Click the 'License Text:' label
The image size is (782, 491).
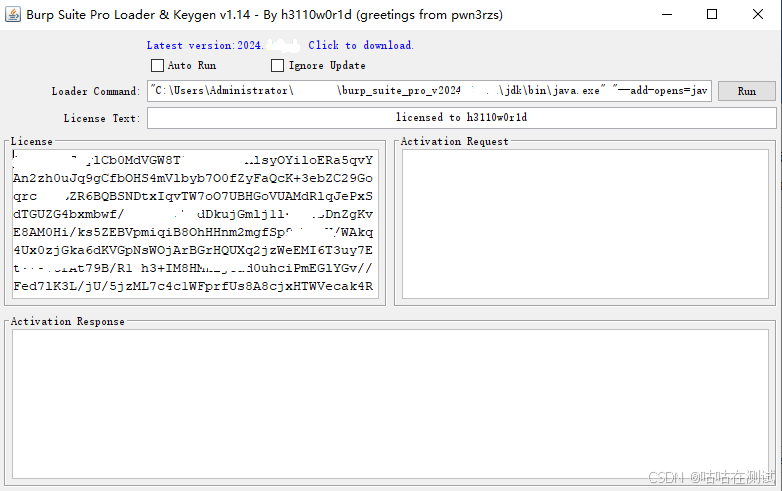pyautogui.click(x=102, y=118)
